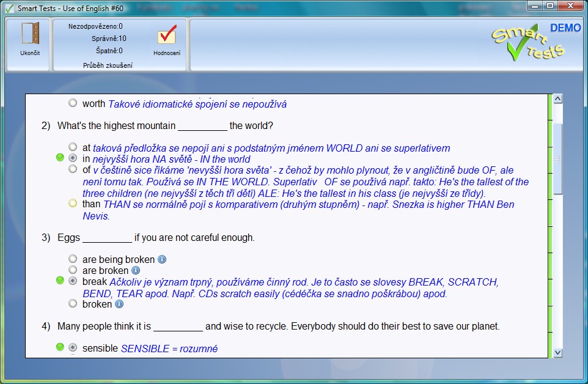Select the 'at' radio option
Viewport: 588px width, 384px height.
coord(73,147)
